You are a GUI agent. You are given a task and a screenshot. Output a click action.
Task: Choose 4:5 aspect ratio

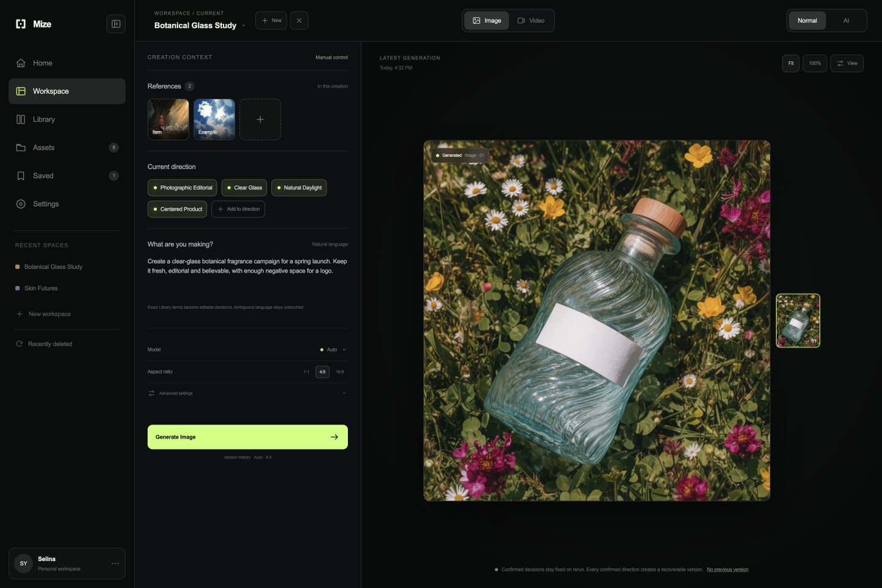[x=322, y=372]
